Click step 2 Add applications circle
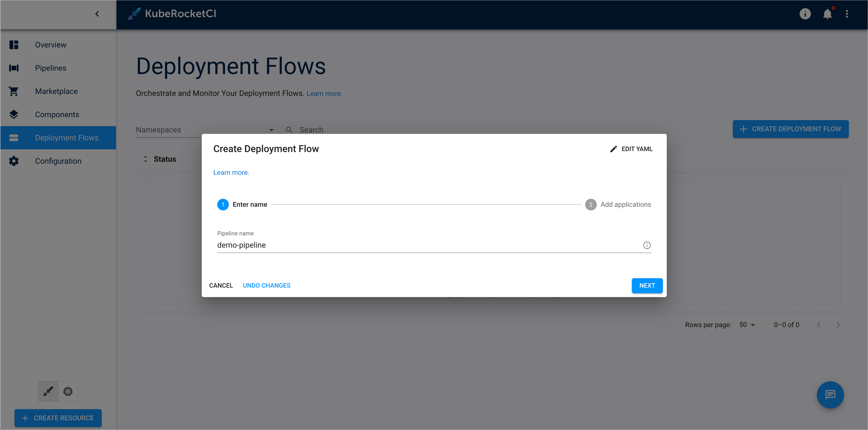The image size is (868, 430). coord(591,204)
